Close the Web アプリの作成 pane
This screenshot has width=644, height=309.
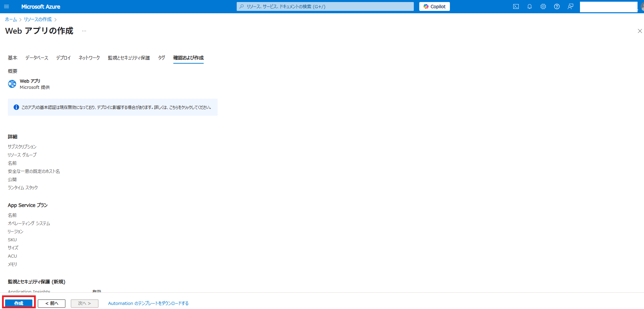[640, 31]
